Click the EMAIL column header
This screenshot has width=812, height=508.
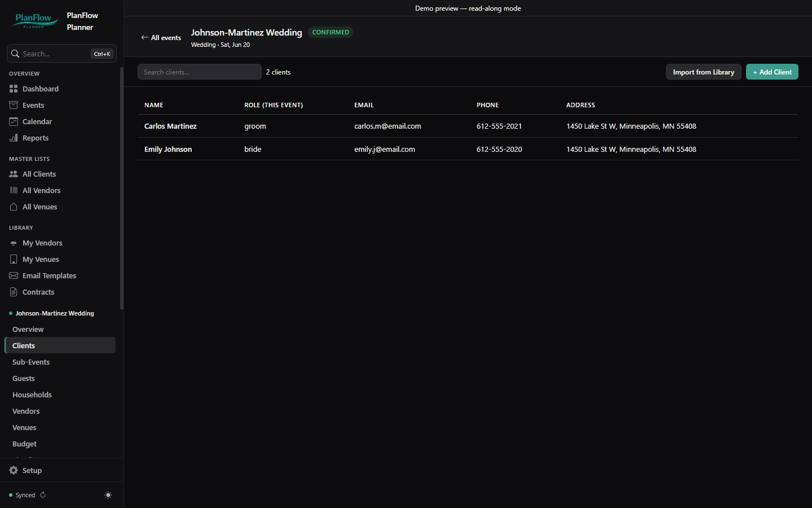tap(364, 105)
